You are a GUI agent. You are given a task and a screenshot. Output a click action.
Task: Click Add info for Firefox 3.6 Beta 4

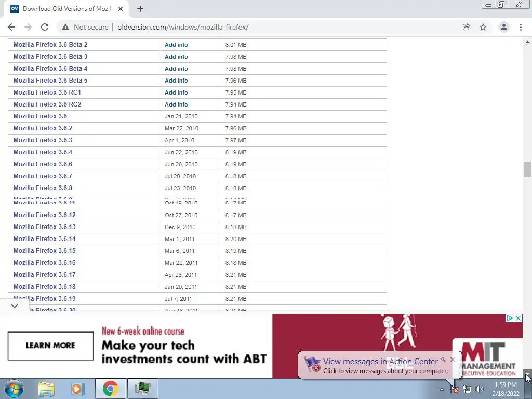[x=176, y=69]
